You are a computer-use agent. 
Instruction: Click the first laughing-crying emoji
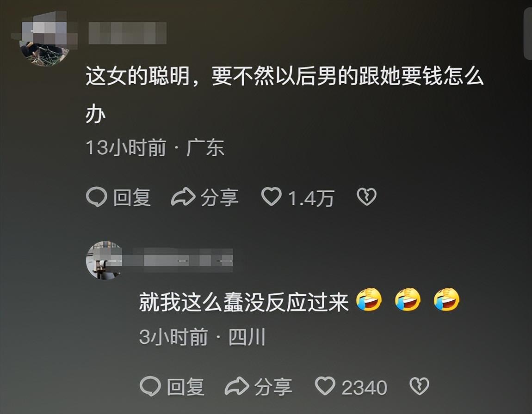tap(369, 299)
